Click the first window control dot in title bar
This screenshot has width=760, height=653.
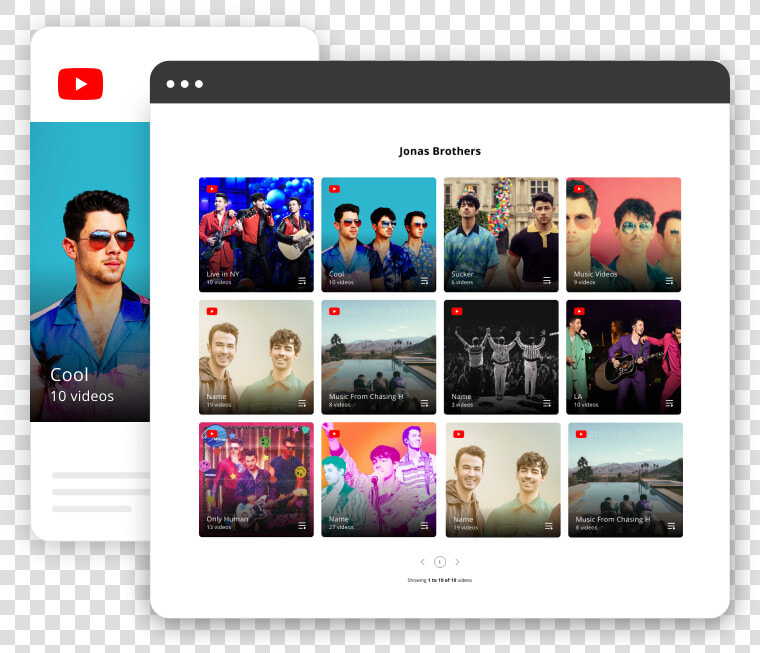(171, 84)
